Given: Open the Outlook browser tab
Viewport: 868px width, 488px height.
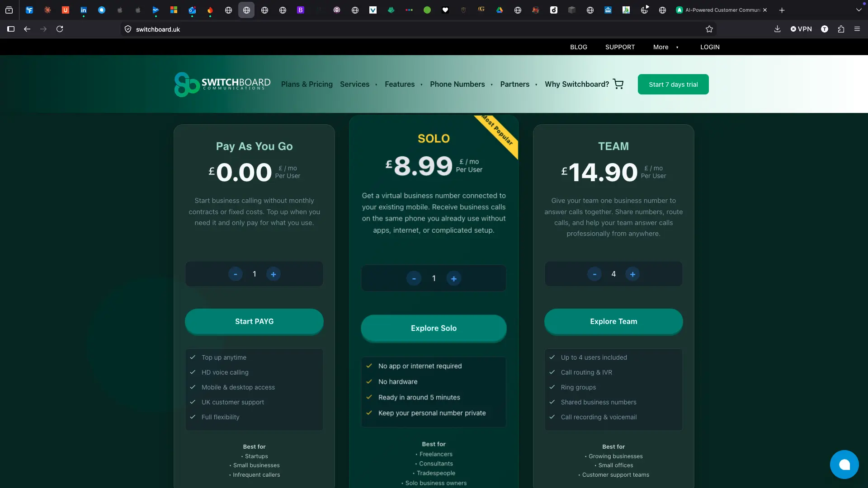Looking at the screenshot, I should tap(192, 10).
